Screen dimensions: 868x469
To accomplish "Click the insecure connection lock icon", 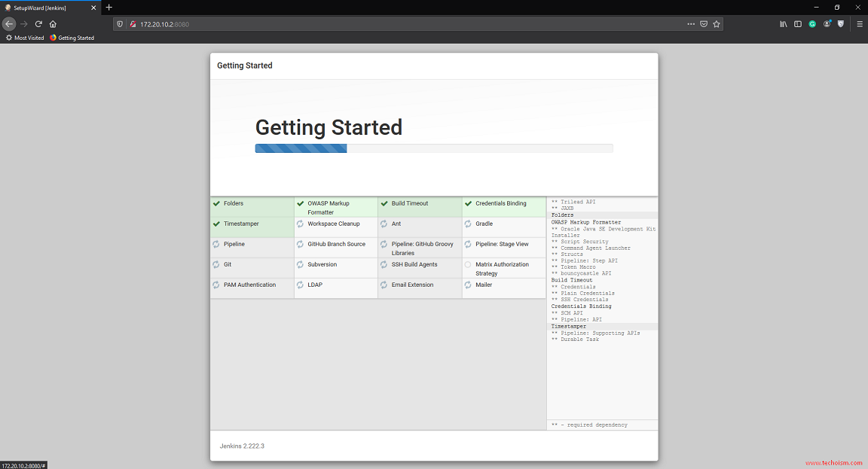I will tap(133, 24).
